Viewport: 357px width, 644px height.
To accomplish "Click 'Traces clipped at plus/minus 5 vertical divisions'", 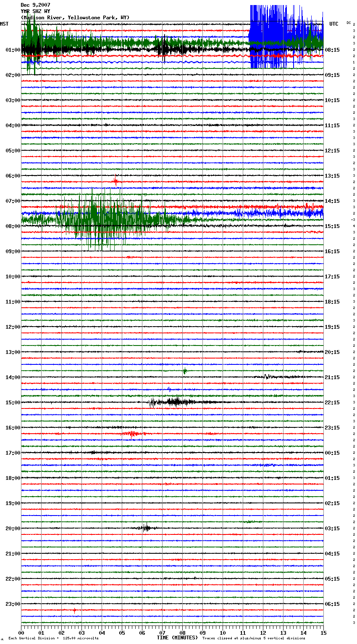I will 254,639.
